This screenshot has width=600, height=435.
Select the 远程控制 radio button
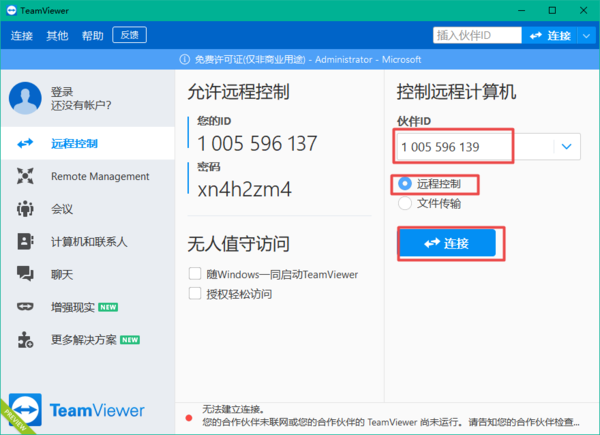pos(405,184)
